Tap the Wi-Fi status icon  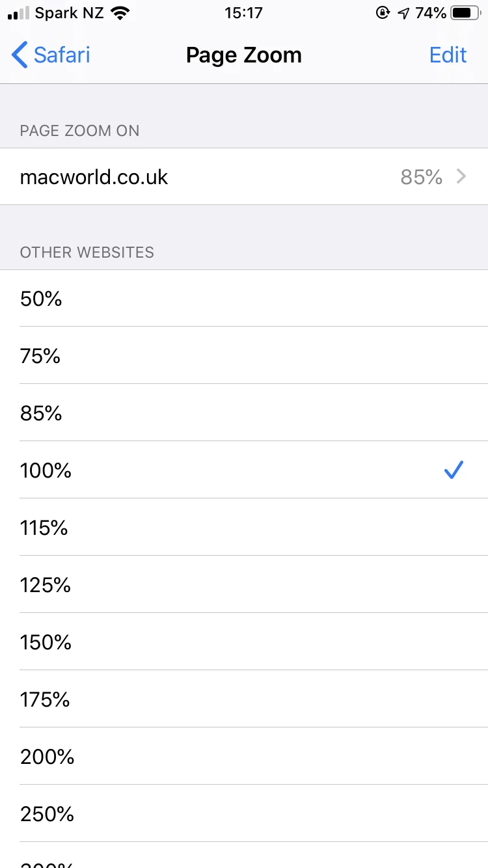(x=119, y=13)
